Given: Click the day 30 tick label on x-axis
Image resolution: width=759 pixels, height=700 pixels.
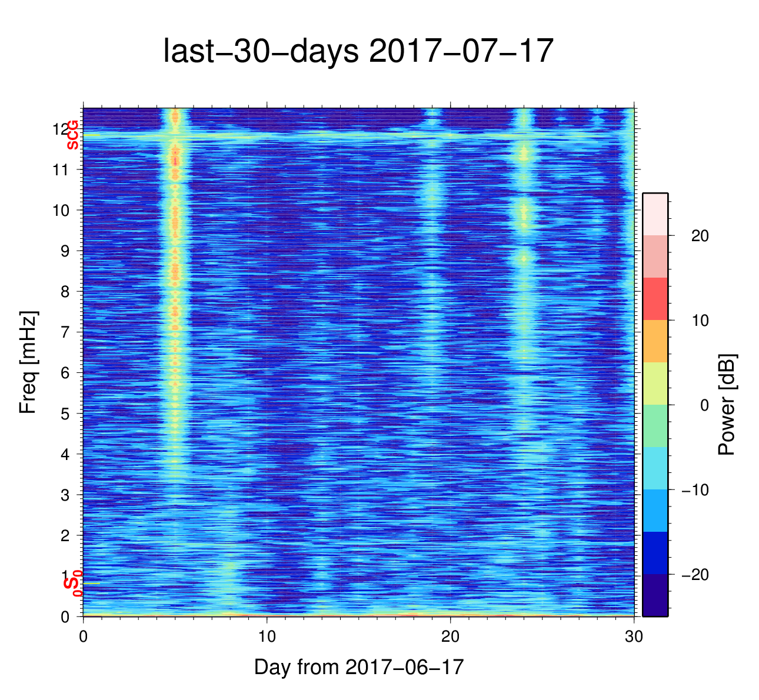Looking at the screenshot, I should pyautogui.click(x=634, y=638).
